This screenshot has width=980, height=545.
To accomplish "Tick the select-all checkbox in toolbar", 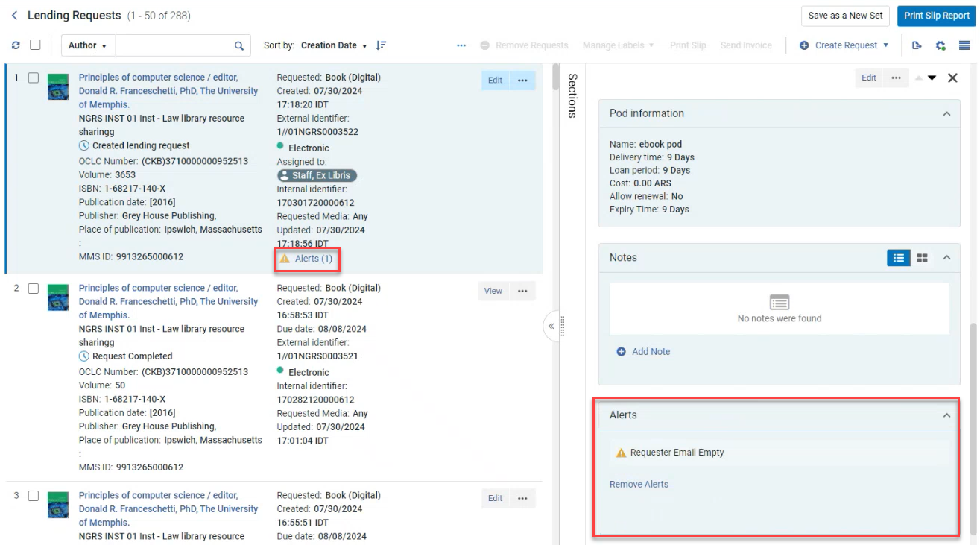I will click(x=35, y=45).
